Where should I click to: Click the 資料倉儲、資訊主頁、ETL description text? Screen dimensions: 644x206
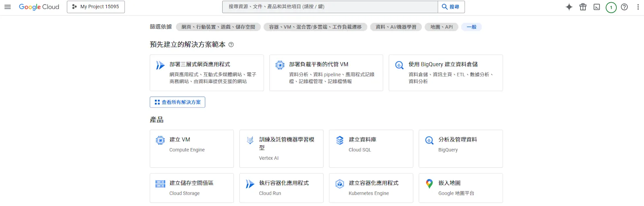point(451,78)
